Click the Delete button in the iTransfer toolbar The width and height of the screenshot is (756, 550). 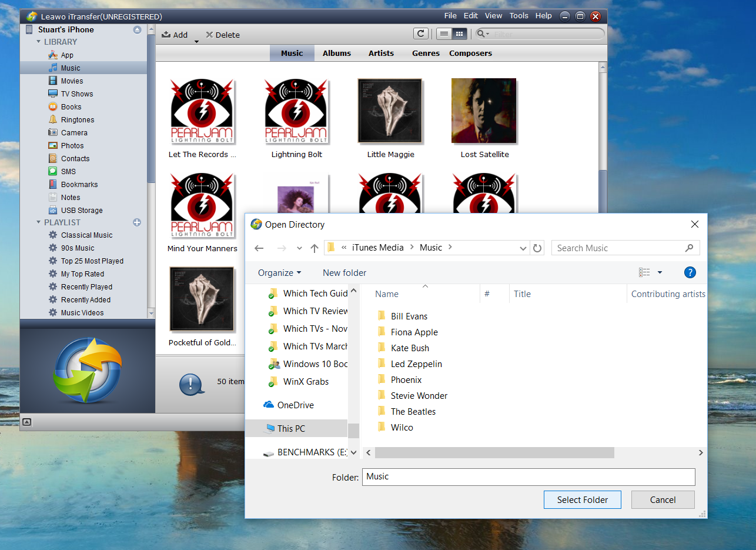pyautogui.click(x=223, y=35)
